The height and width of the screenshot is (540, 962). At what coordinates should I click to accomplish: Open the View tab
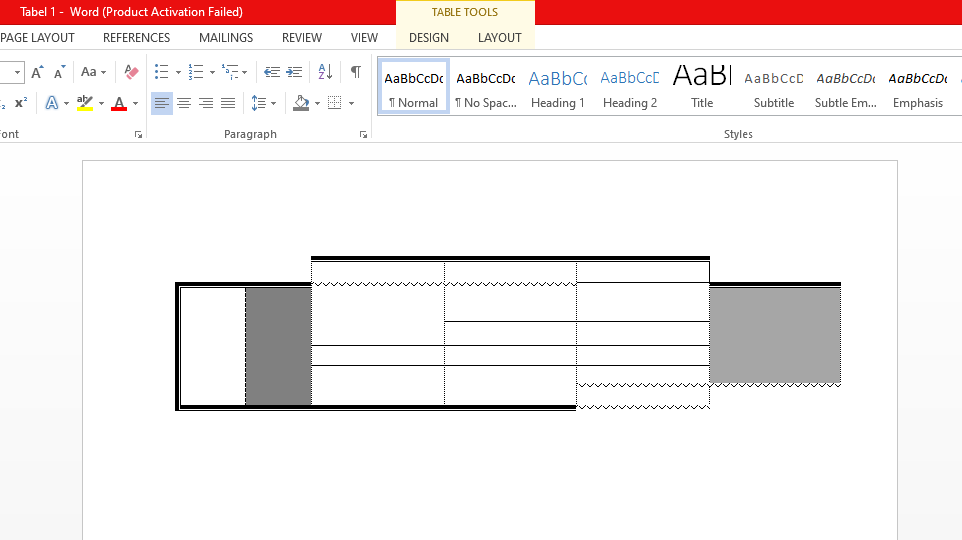pos(364,38)
